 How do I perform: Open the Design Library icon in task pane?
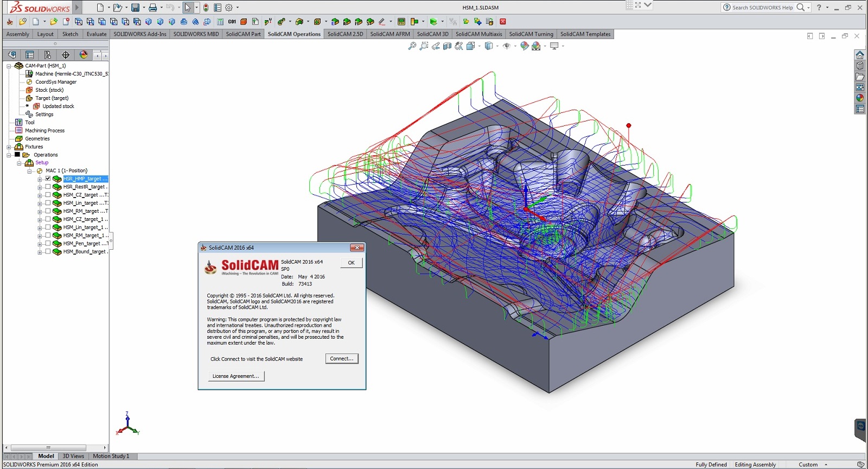click(x=860, y=66)
